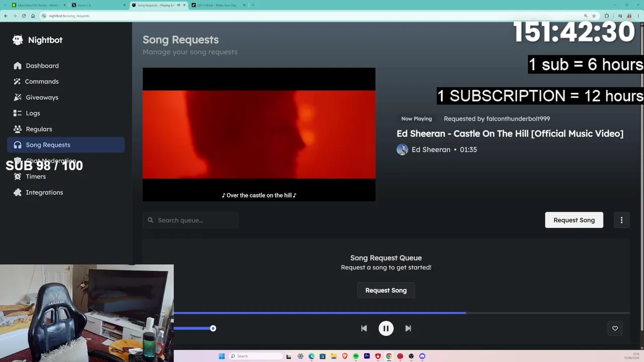644x362 pixels.
Task: Open OBS Studio from the taskbar
Action: (411, 356)
